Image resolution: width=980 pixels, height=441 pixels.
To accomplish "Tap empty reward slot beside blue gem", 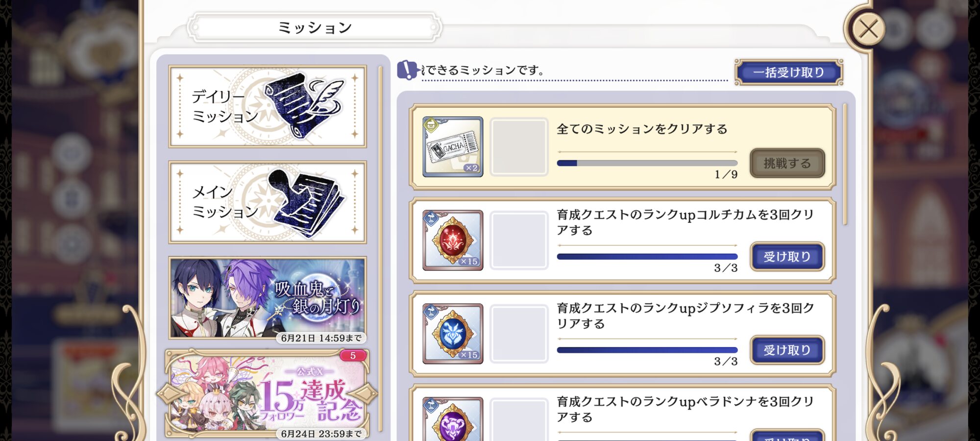I will (519, 334).
